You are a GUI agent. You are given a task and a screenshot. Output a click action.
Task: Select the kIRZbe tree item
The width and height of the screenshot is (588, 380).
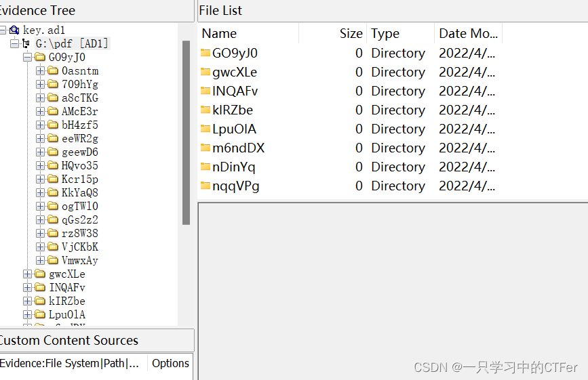(66, 301)
